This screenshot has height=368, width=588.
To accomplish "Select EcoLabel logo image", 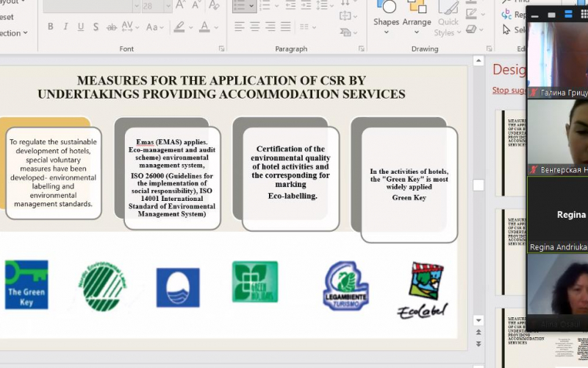I will tap(423, 291).
